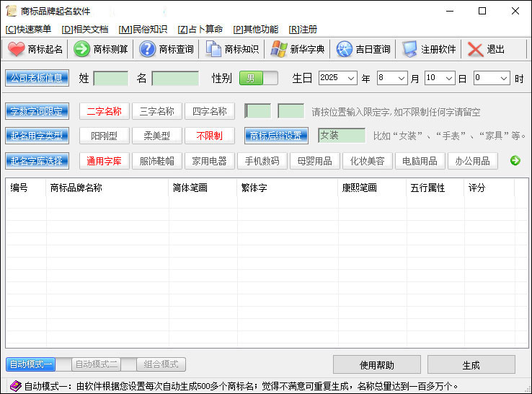
Task: Click the app icon in title bar
Action: [12, 11]
